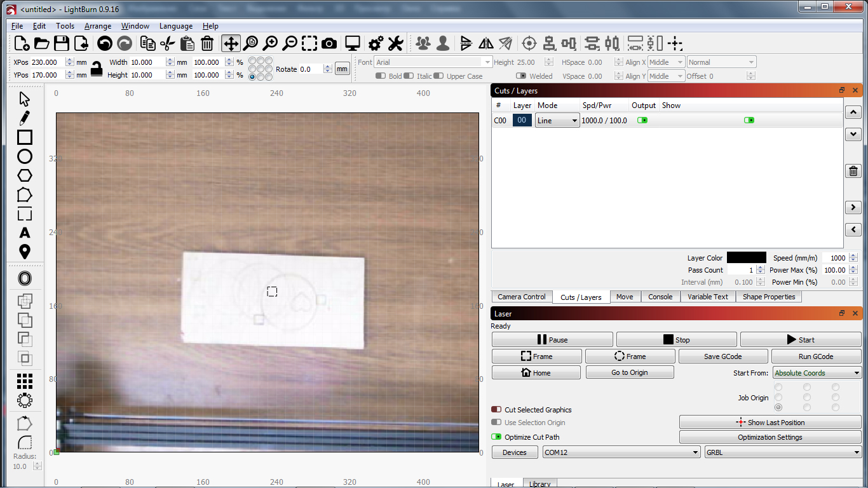Image resolution: width=868 pixels, height=488 pixels.
Task: Open the COM12 port dropdown
Action: coord(621,452)
